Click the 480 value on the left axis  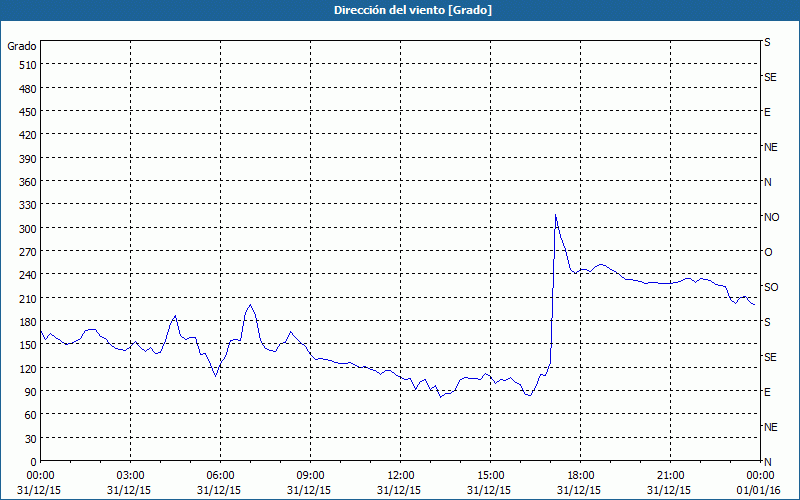click(x=28, y=89)
